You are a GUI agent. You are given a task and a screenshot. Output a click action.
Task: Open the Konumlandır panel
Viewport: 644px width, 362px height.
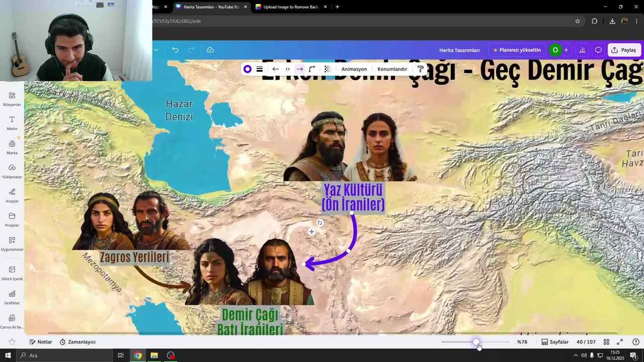coord(392,69)
